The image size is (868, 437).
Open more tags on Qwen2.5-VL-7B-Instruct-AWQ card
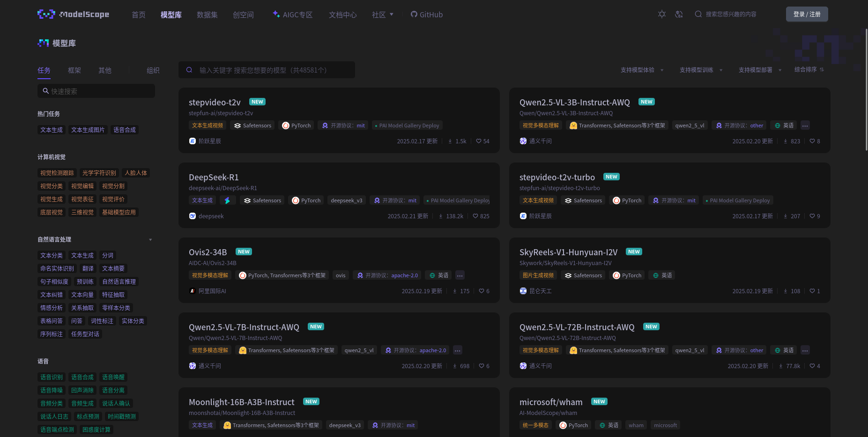point(458,350)
